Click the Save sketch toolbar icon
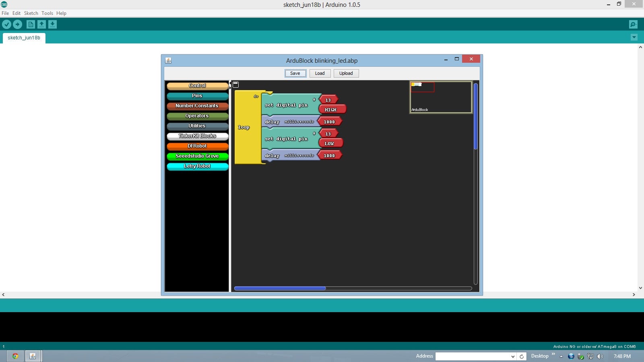 coord(52,24)
